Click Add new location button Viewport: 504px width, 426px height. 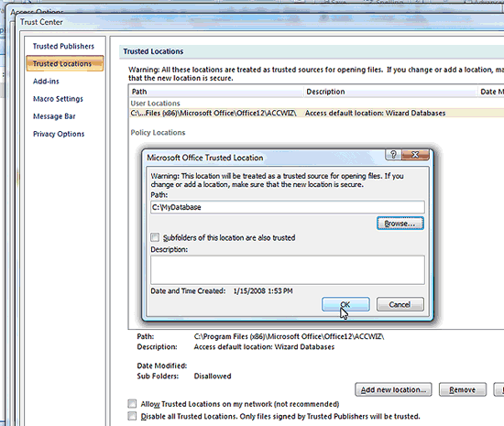coord(393,389)
